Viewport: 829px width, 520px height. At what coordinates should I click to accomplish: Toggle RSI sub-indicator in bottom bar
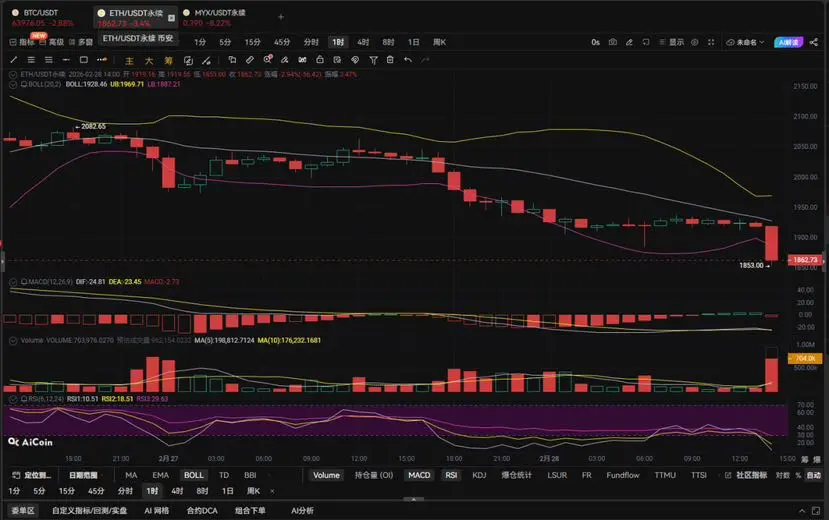click(x=451, y=475)
